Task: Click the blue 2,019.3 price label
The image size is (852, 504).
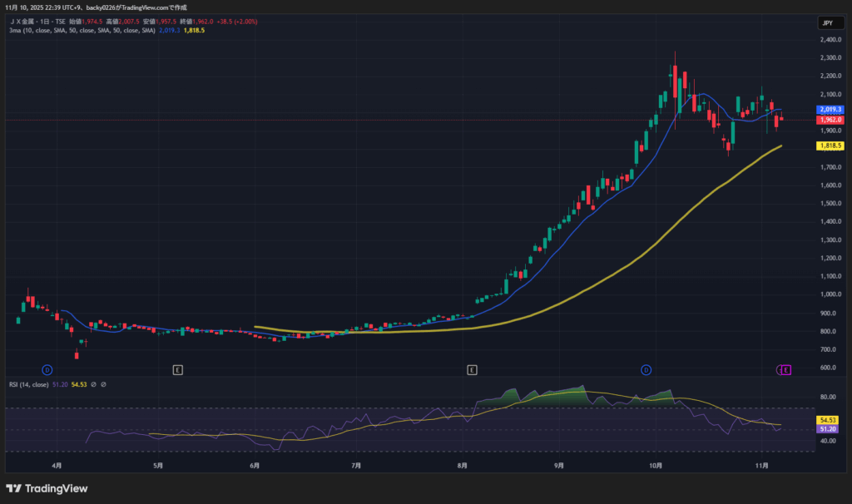Action: [x=830, y=109]
